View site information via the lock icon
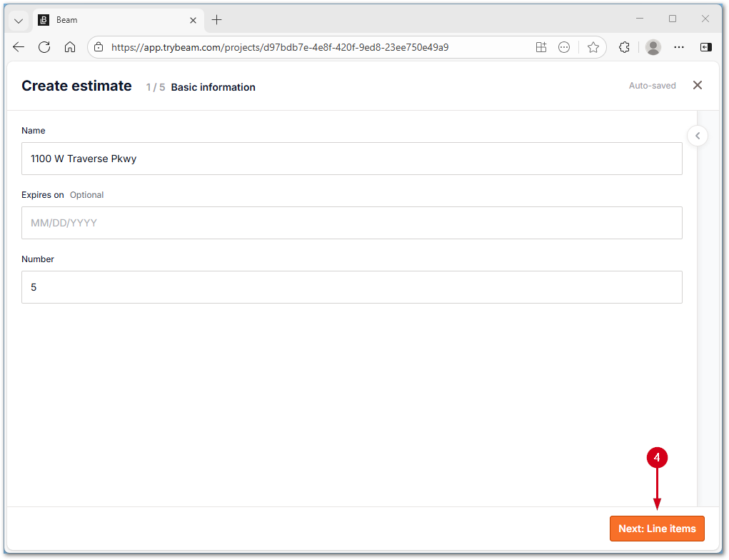 [x=97, y=46]
